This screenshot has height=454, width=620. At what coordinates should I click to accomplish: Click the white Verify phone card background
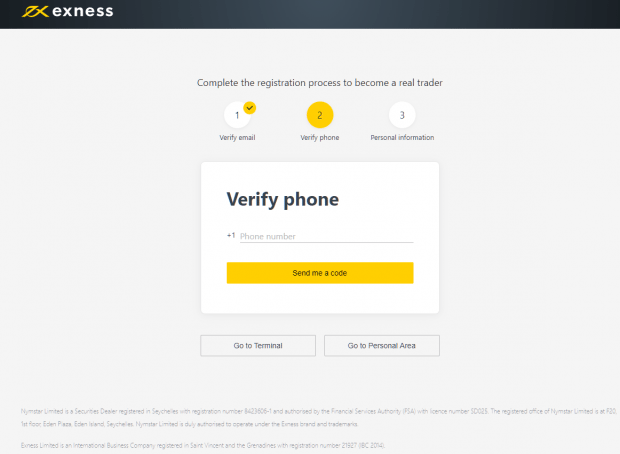(x=320, y=298)
